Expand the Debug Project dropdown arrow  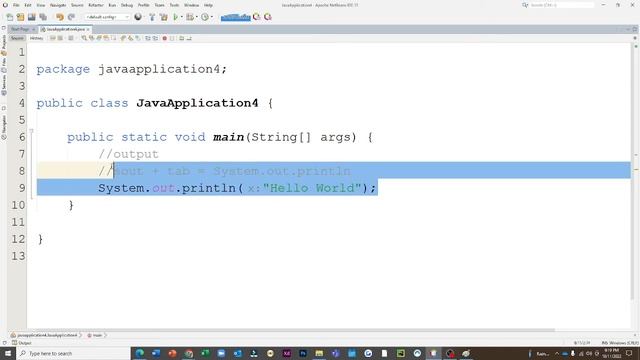(x=196, y=17)
